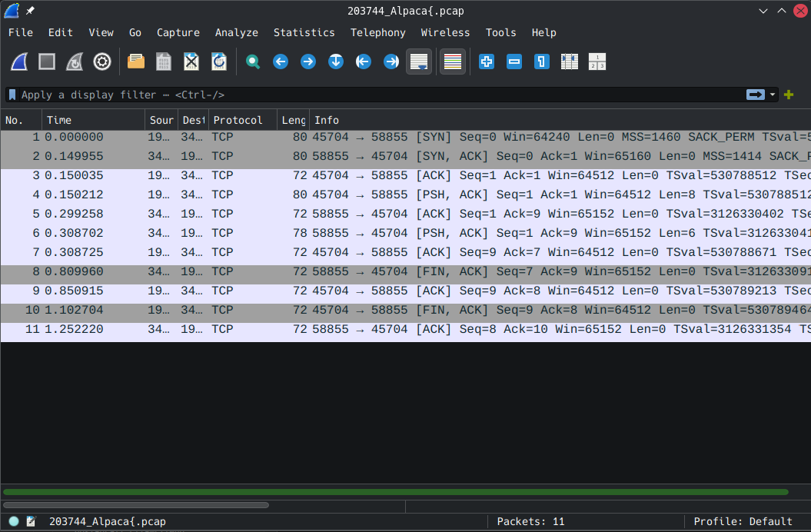
Task: Open the display filter bookmark menu
Action: (x=12, y=95)
